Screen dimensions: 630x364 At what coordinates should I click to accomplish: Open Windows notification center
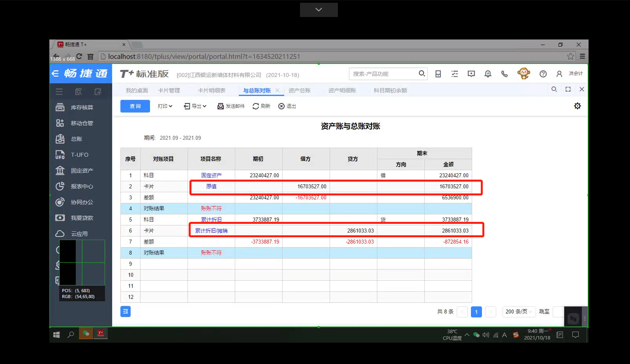[x=576, y=335]
